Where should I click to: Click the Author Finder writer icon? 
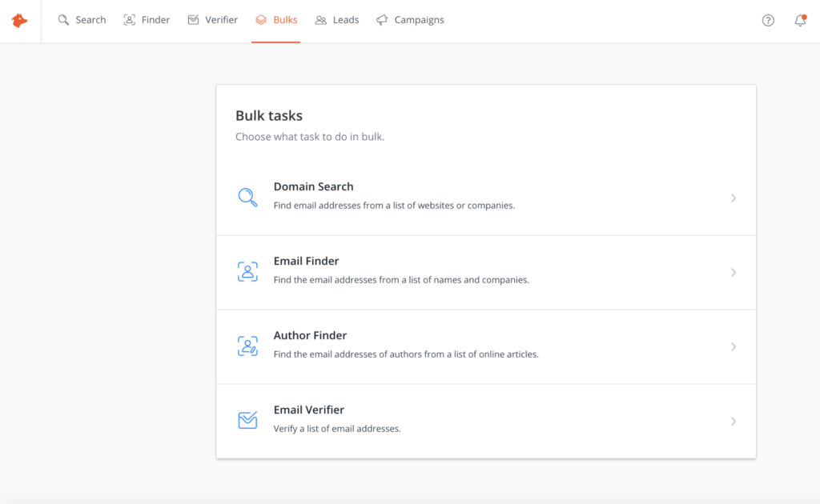click(x=247, y=345)
